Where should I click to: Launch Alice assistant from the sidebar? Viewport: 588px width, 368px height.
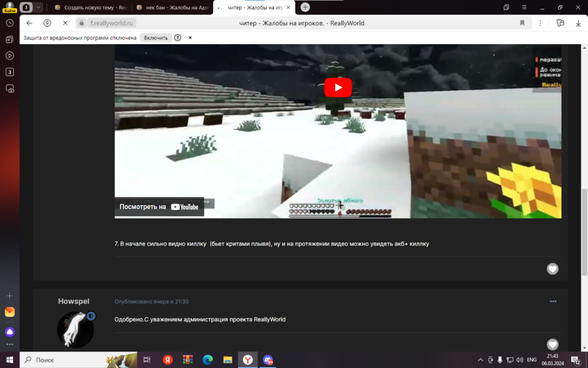click(10, 332)
